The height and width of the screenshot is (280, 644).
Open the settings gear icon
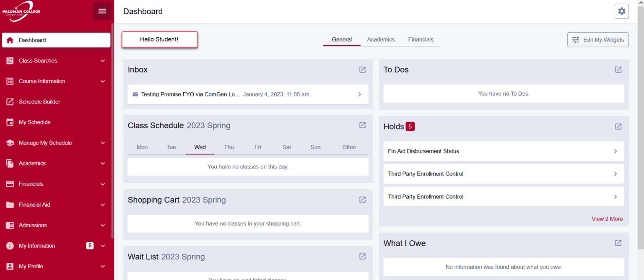[621, 11]
